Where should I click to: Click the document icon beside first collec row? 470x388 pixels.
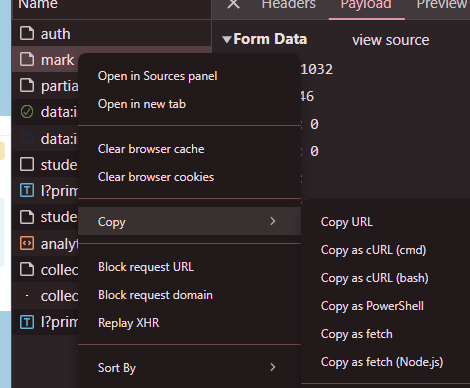27,269
